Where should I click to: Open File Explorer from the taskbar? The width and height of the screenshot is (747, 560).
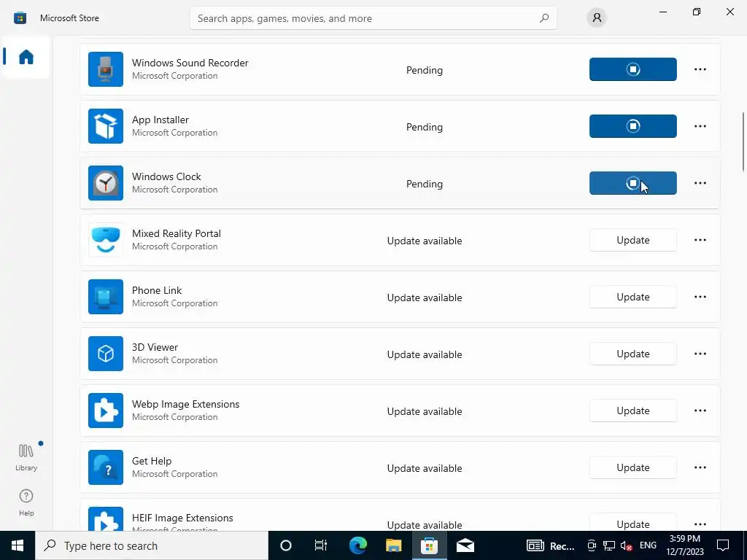[393, 545]
